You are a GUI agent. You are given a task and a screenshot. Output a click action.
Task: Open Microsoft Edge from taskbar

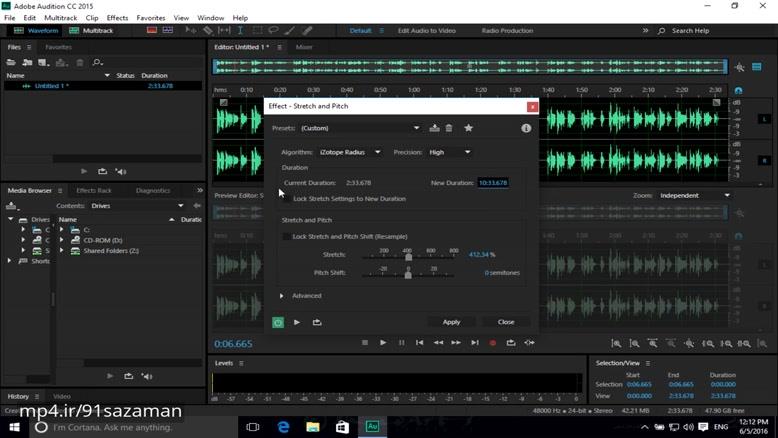click(283, 427)
